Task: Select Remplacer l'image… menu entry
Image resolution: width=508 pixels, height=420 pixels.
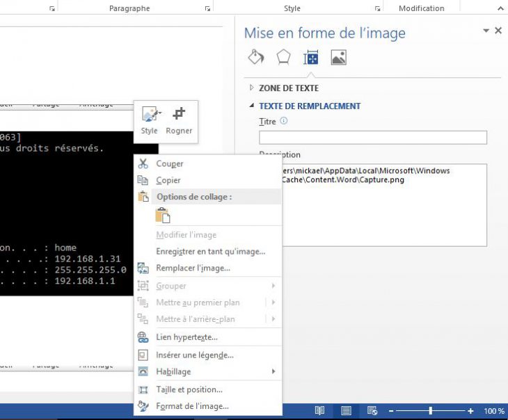Action: click(207, 268)
